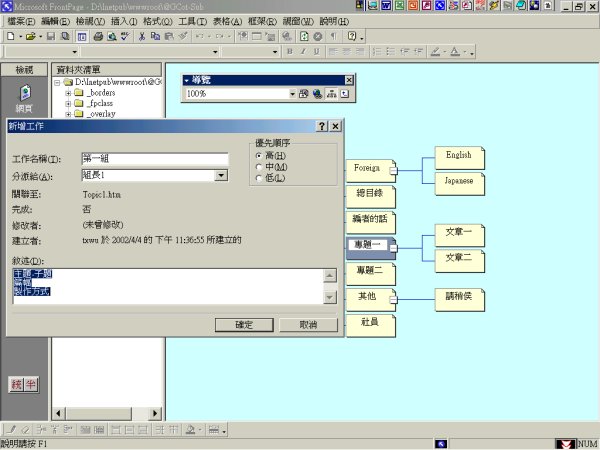The height and width of the screenshot is (450, 600).
Task: Click the Save icon in toolbar
Action: pyautogui.click(x=50, y=36)
